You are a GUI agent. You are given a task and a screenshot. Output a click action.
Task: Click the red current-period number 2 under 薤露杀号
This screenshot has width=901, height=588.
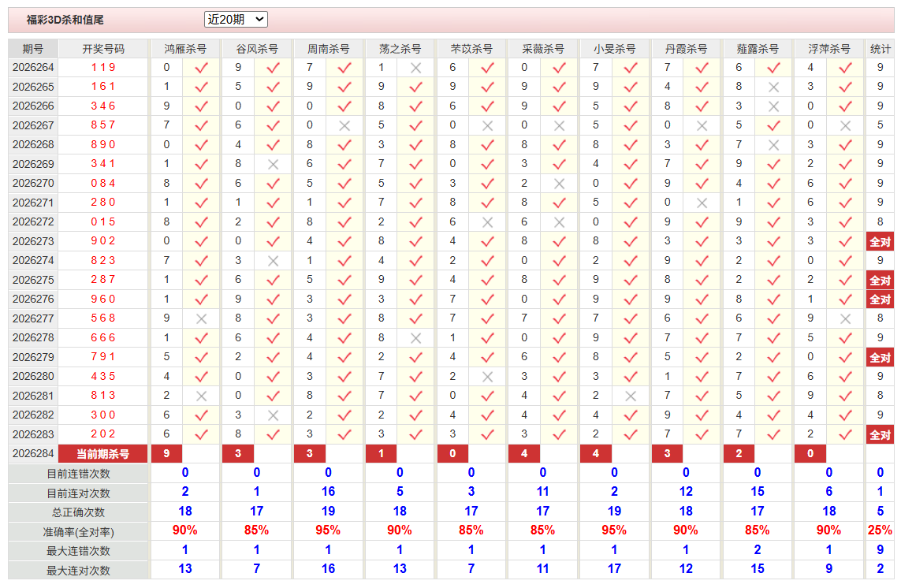(739, 453)
